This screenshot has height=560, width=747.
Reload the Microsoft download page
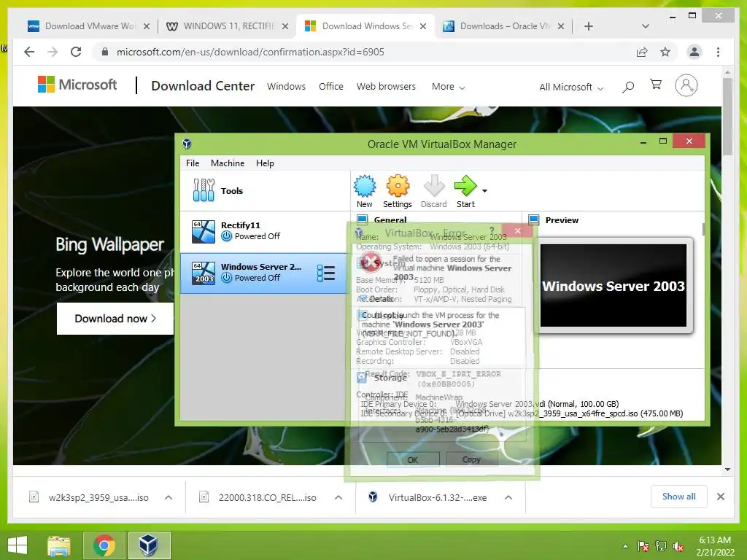coord(76,52)
